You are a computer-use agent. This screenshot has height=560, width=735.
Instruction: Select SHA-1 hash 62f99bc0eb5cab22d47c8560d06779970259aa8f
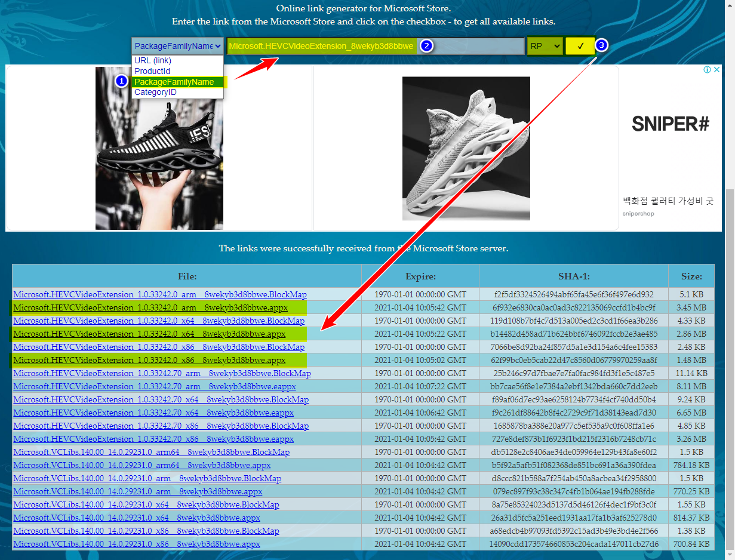[574, 360]
